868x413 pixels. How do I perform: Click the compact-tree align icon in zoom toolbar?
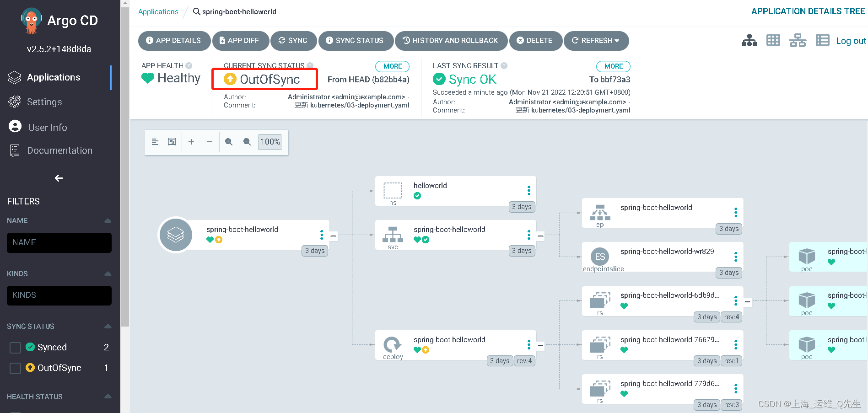pyautogui.click(x=155, y=142)
